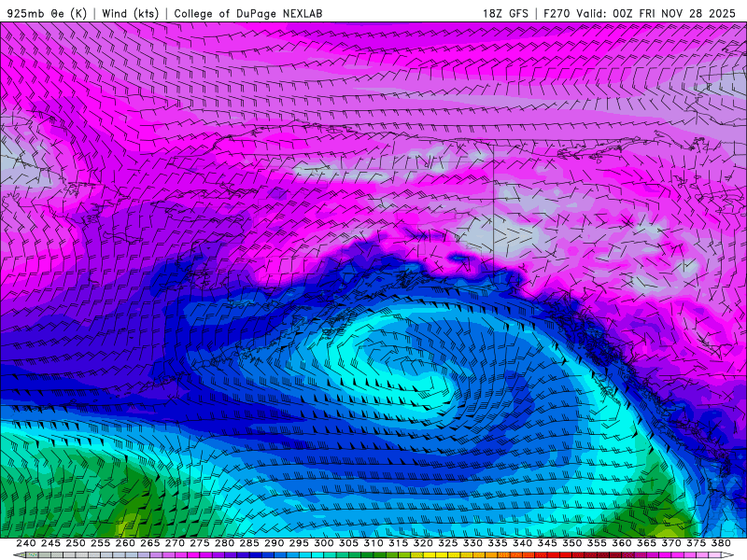Click the 240 value on the color scale
Image resolution: width=747 pixels, height=560 pixels.
coord(26,543)
